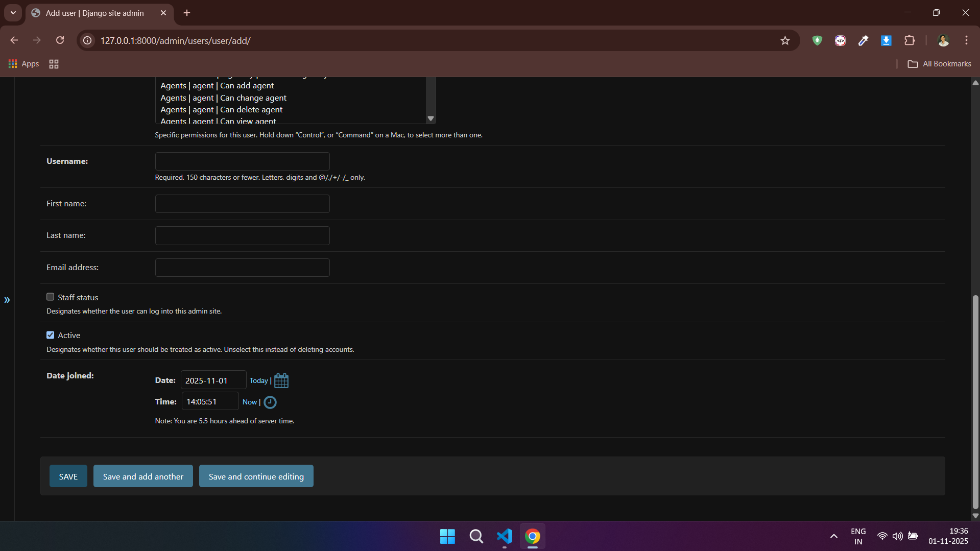This screenshot has width=980, height=551.
Task: Click the First name input field
Action: [x=243, y=204]
